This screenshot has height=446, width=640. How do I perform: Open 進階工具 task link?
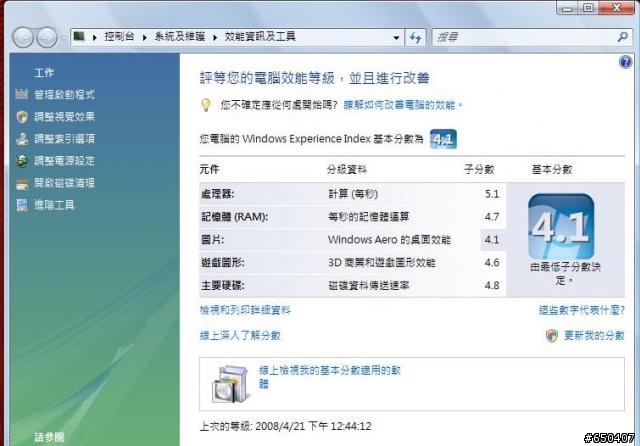pyautogui.click(x=54, y=205)
